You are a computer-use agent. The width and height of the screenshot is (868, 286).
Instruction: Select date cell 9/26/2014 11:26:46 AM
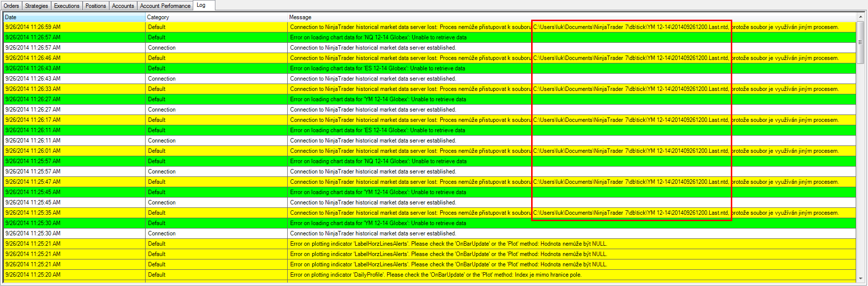(x=74, y=58)
